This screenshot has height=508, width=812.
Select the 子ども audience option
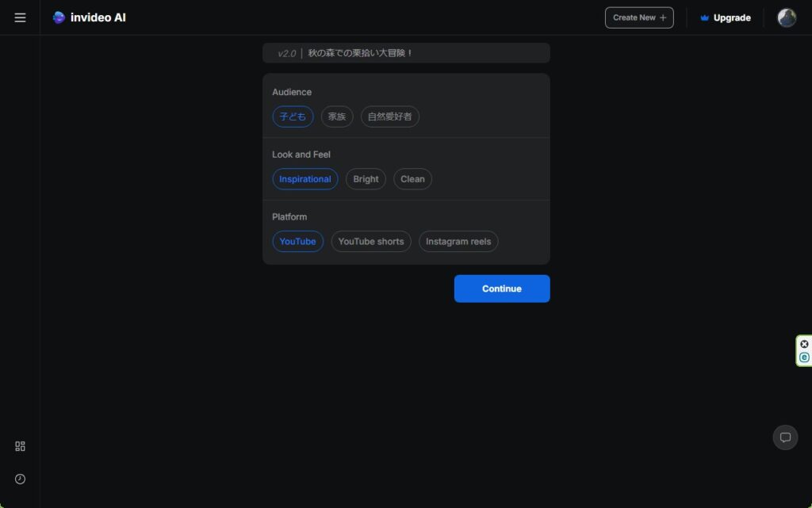(x=293, y=116)
